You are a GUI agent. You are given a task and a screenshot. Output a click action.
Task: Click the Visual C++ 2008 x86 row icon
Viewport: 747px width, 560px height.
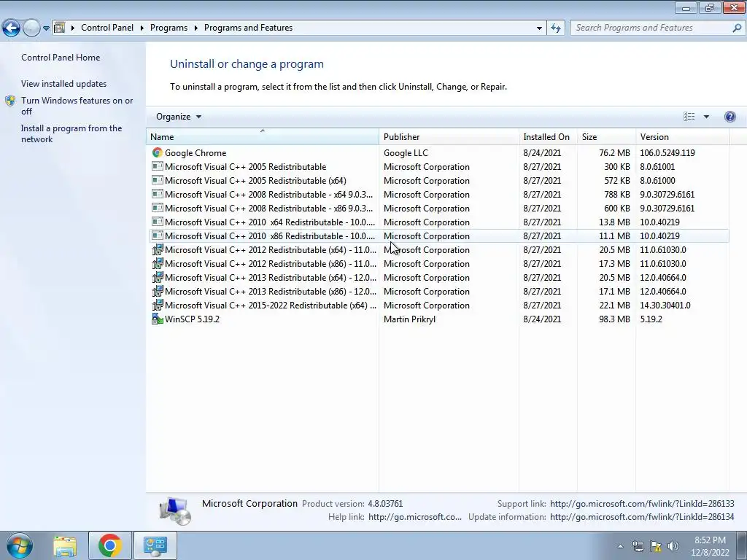point(158,208)
